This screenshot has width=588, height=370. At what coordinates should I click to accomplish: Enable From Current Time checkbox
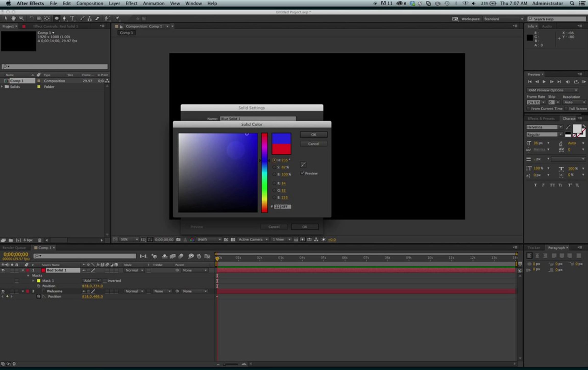tap(528, 108)
